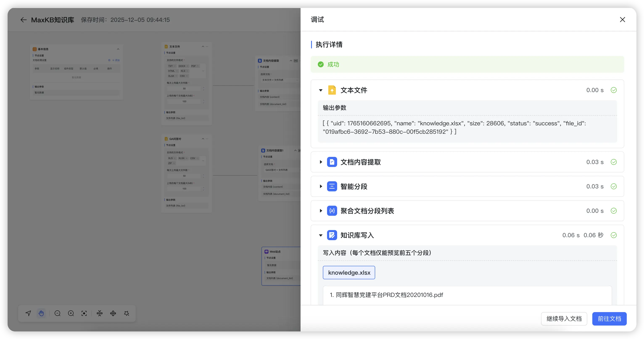Screen dimensions: 644x339
Task: Collapse the 文本文件 execution step
Action: click(x=321, y=90)
